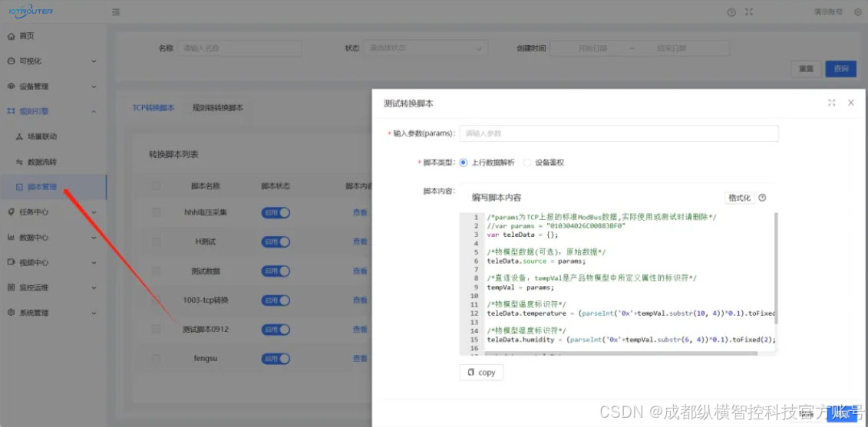Open 数据流转 submenu item
The width and height of the screenshot is (868, 427).
coord(41,162)
